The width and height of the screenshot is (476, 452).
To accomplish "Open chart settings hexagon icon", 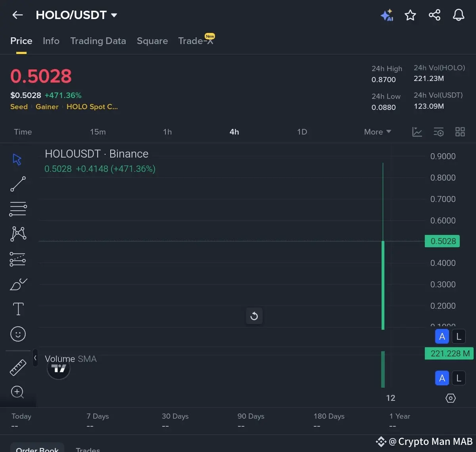I will tap(451, 398).
